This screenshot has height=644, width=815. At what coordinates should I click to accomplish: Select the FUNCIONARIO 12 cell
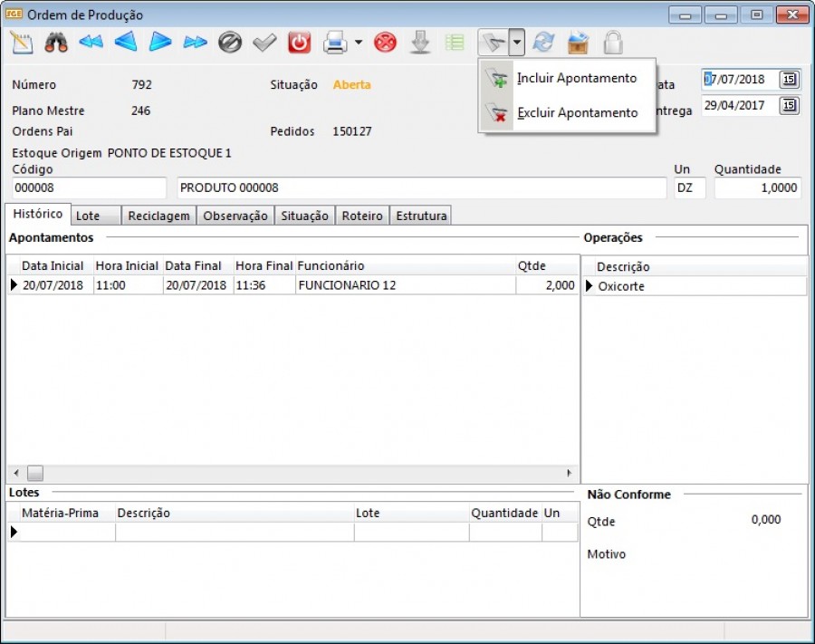[x=406, y=285]
